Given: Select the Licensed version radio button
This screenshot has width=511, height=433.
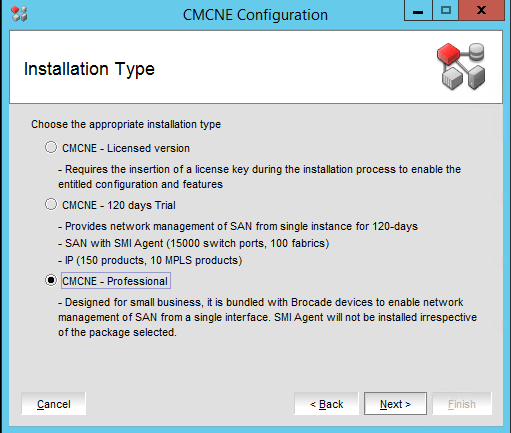Looking at the screenshot, I should coord(51,147).
